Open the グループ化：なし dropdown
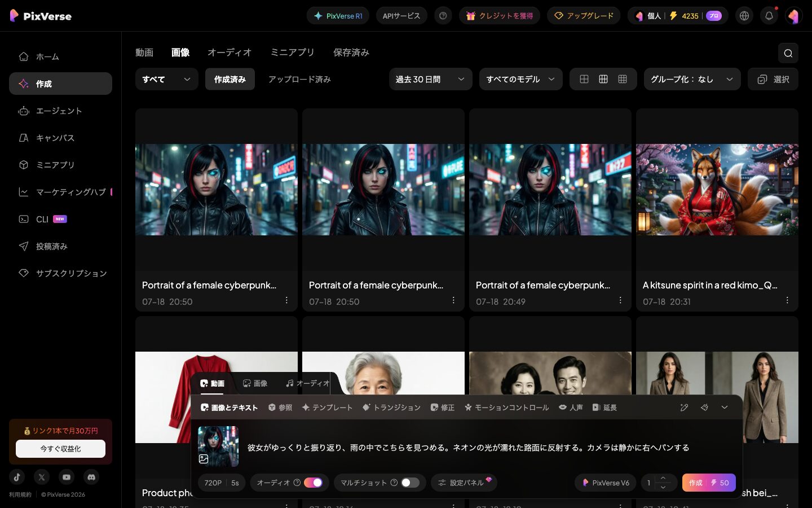The width and height of the screenshot is (812, 508). (692, 79)
